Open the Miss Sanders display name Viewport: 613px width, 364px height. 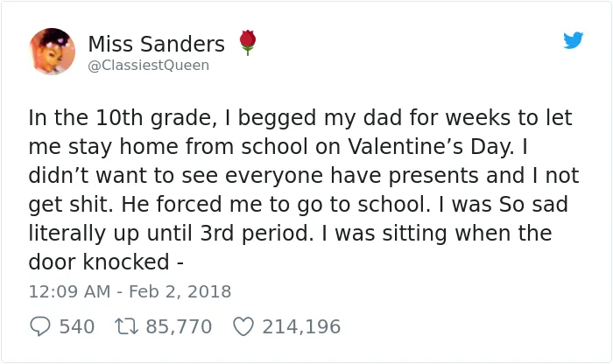click(157, 44)
